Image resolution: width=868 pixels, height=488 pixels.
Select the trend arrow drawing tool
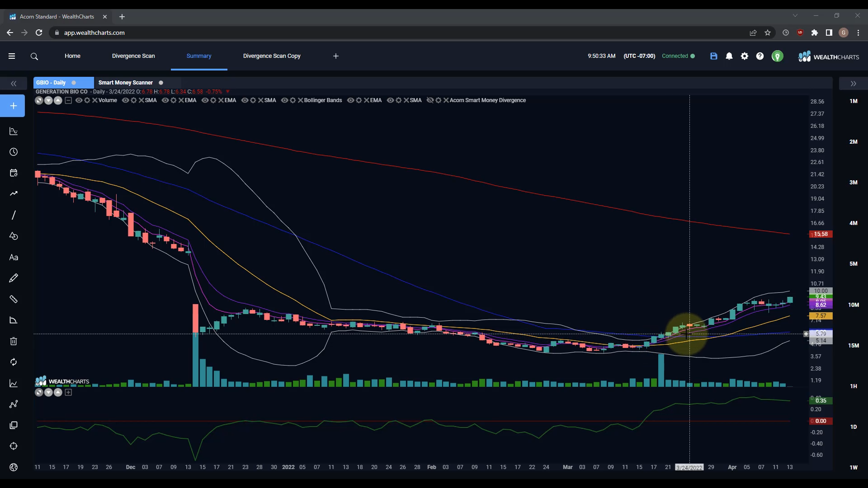(x=14, y=193)
